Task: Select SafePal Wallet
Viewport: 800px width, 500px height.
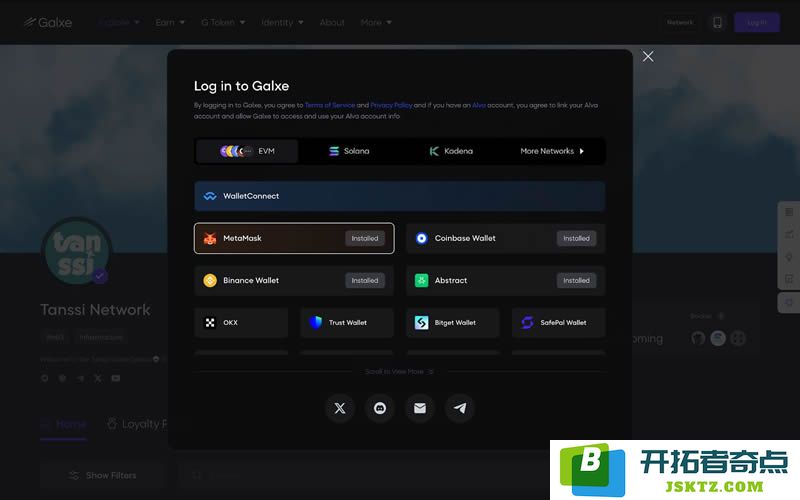Action: coord(558,322)
